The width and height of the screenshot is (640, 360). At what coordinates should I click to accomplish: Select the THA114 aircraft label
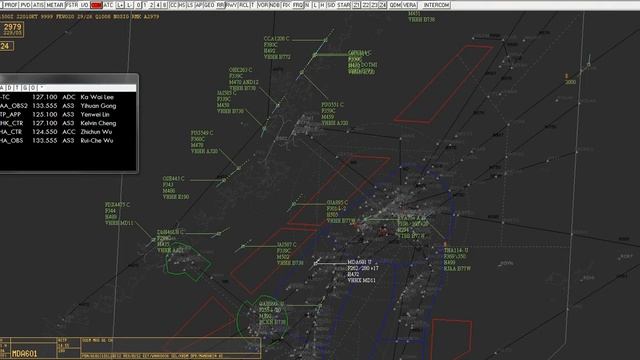(457, 260)
